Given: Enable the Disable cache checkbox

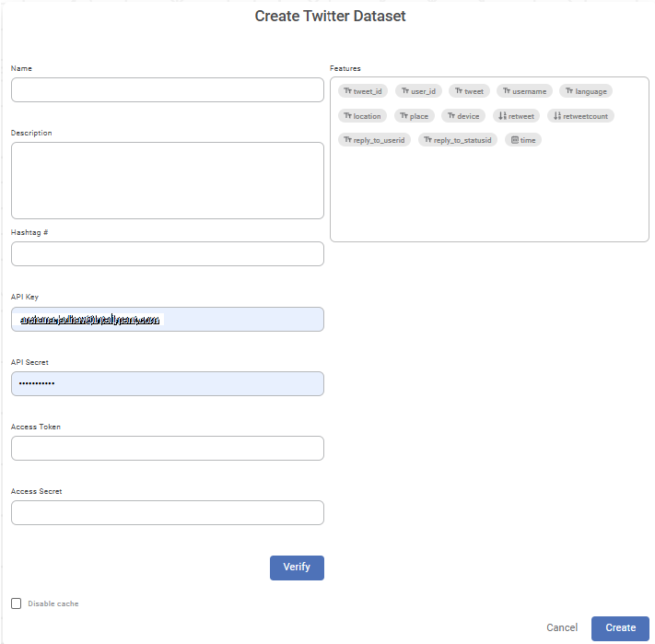Looking at the screenshot, I should pyautogui.click(x=17, y=603).
